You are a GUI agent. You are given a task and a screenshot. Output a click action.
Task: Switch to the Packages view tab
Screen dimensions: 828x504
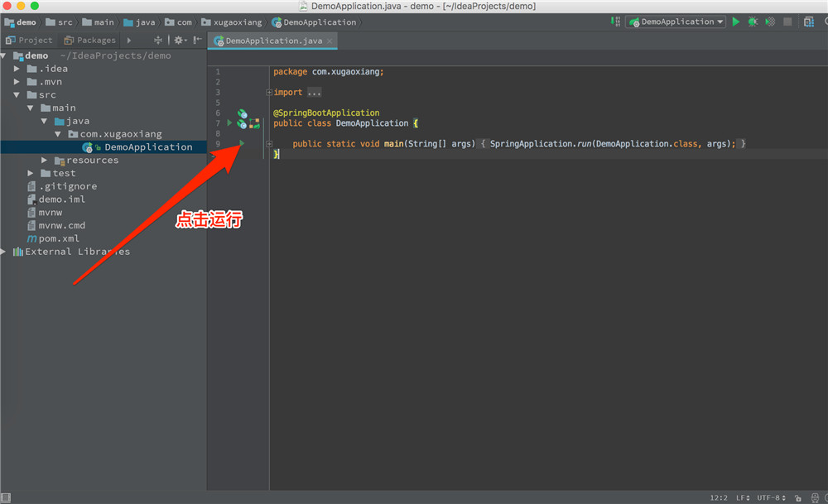point(89,40)
